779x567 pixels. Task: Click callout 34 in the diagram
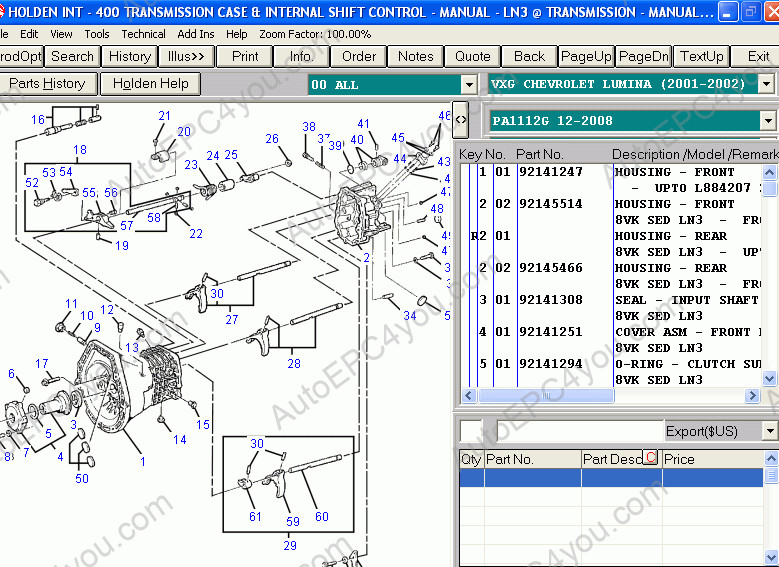(x=409, y=316)
